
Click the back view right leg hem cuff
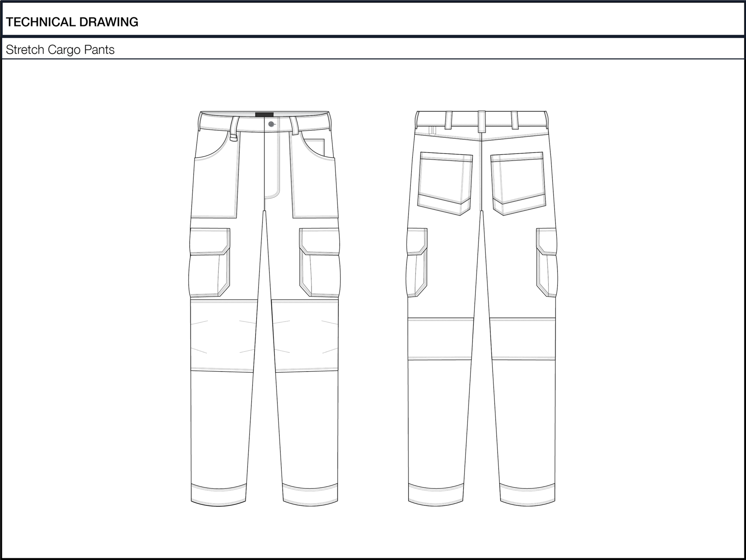527,494
